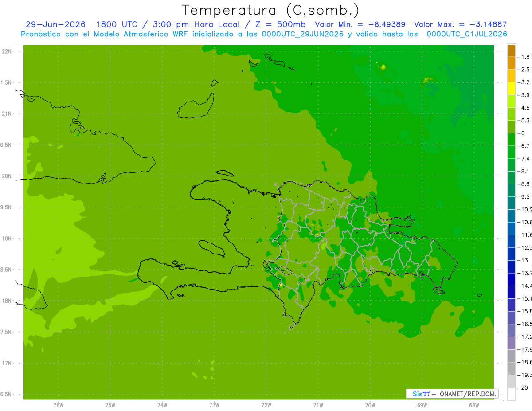Pick the white bottom colorbar swatch
The width and height of the screenshot is (532, 411).
511,394
